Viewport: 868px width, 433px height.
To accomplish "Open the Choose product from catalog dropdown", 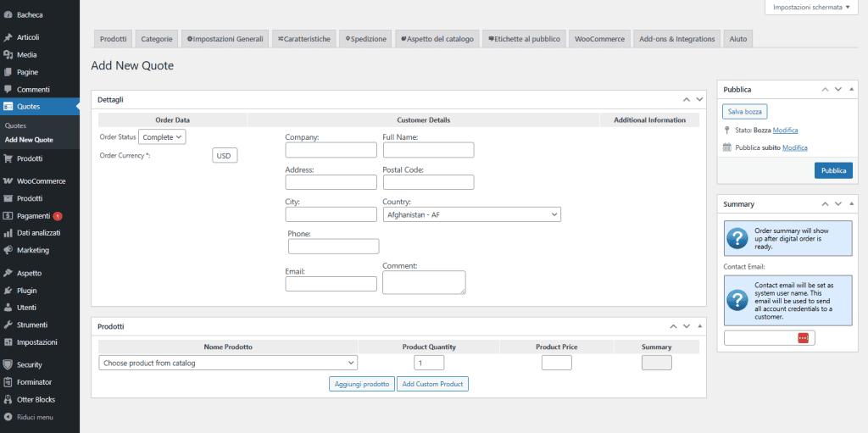I will pos(228,363).
